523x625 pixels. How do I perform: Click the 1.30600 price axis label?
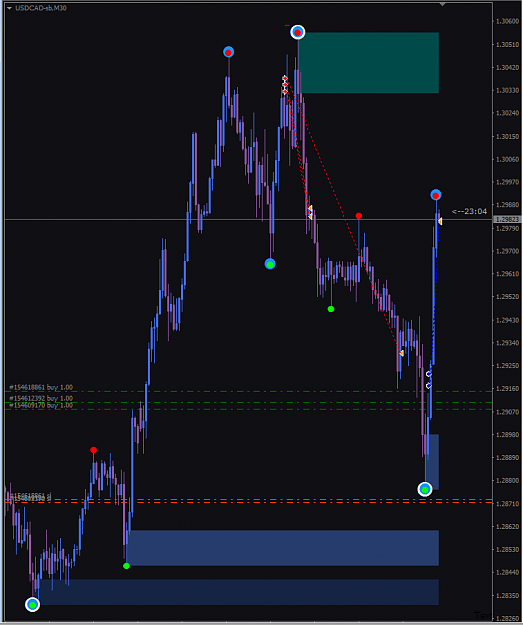pyautogui.click(x=507, y=21)
